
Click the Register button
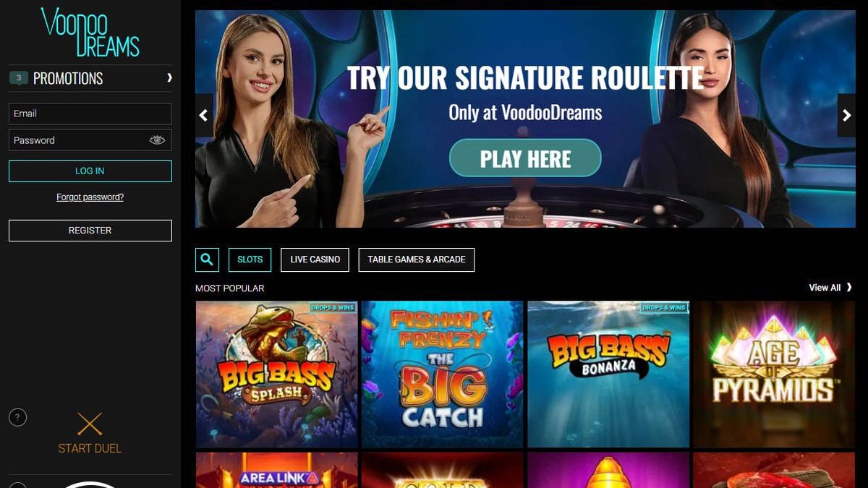pyautogui.click(x=90, y=230)
